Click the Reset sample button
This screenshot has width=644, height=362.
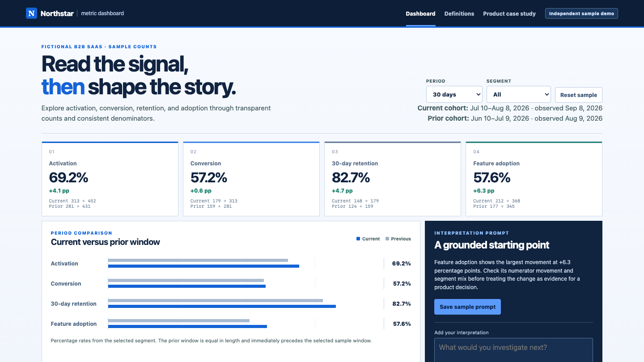point(578,95)
